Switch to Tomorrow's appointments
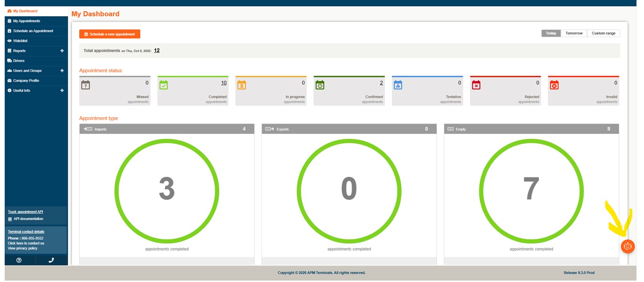 click(574, 33)
